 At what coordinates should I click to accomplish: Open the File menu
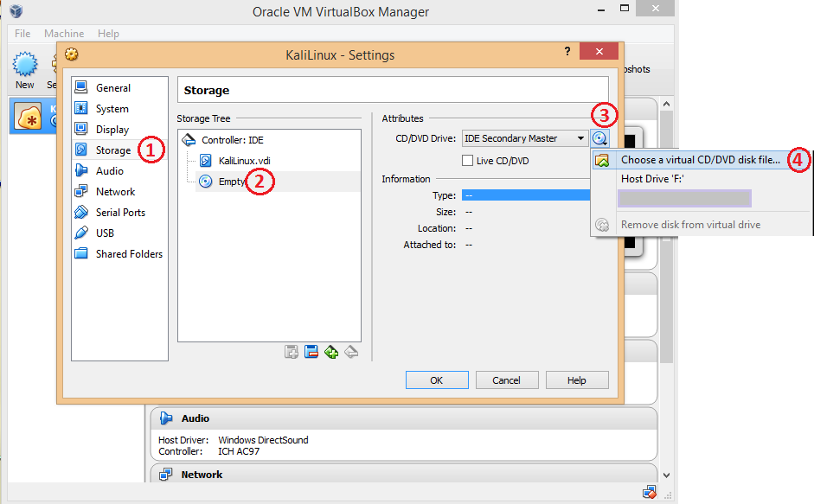click(x=22, y=33)
